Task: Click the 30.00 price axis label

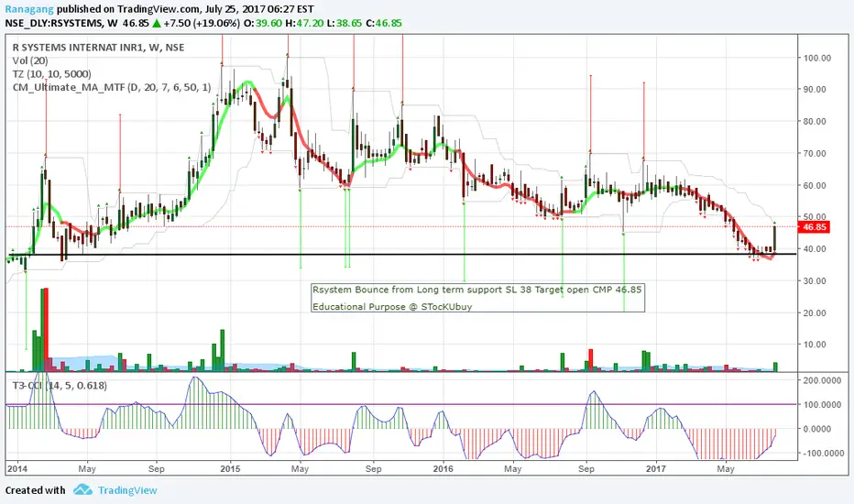Action: pyautogui.click(x=815, y=280)
